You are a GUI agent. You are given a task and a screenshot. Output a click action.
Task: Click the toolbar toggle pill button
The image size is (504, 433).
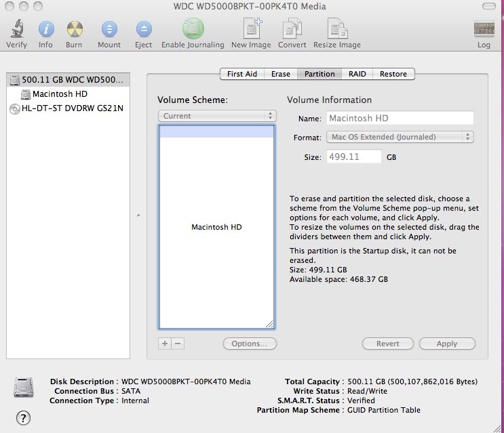click(x=489, y=6)
